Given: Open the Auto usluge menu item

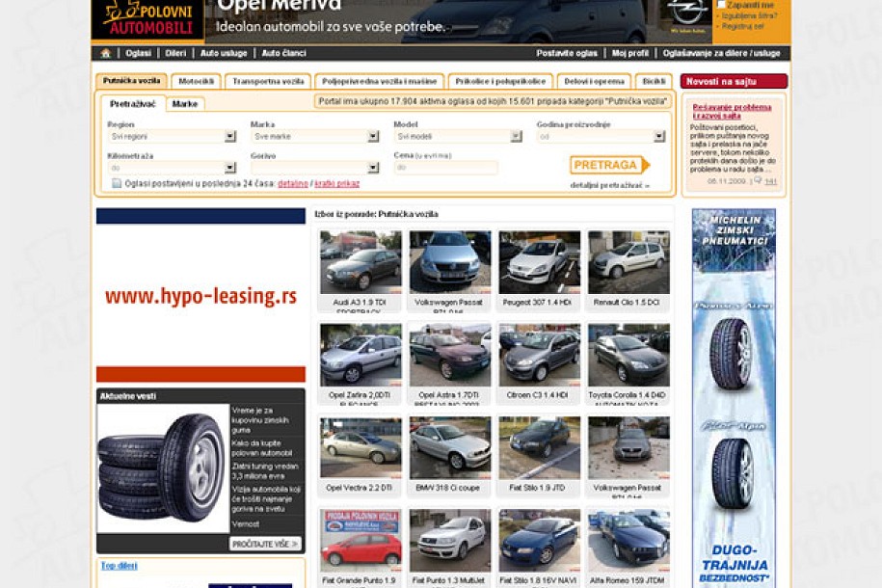Looking at the screenshot, I should [x=224, y=53].
